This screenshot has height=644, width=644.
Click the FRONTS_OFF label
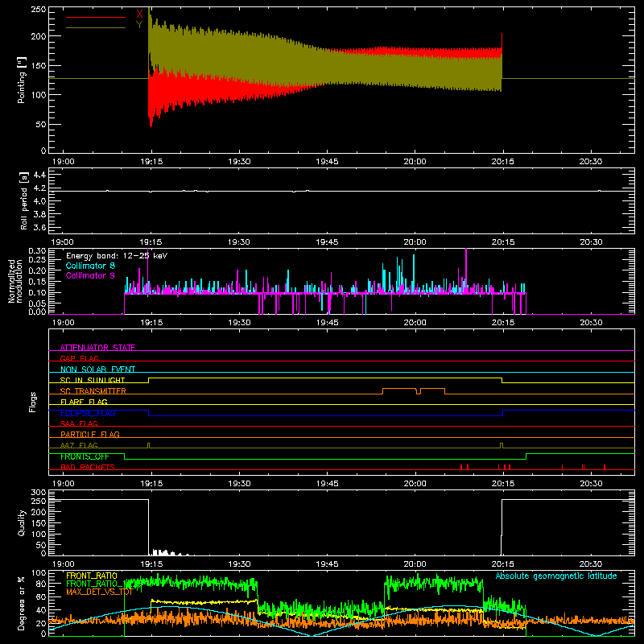click(85, 456)
